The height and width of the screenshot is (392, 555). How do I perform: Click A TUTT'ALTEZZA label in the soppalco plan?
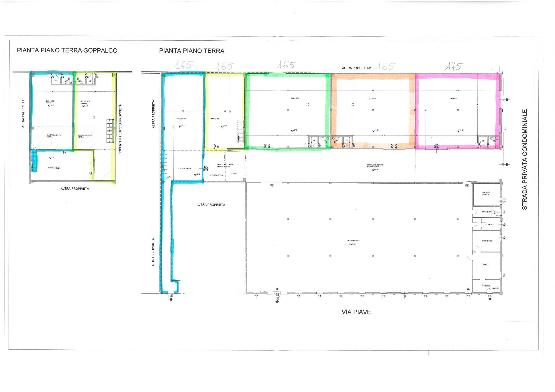point(54,168)
